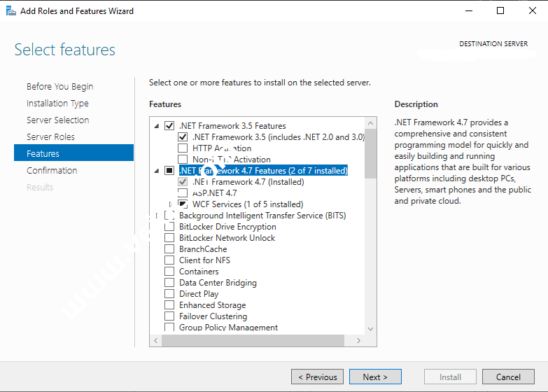
Task: Check the Failover Clustering checkbox
Action: click(x=169, y=316)
